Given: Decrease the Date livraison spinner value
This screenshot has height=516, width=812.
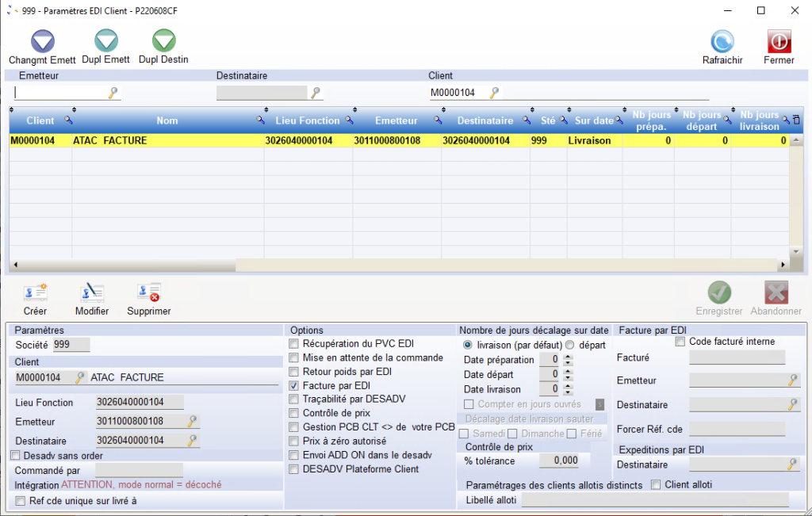Looking at the screenshot, I should (x=568, y=392).
